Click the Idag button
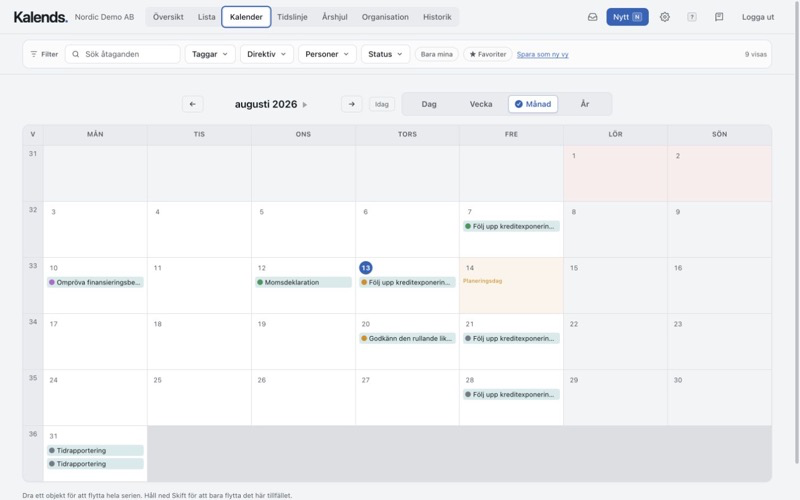This screenshot has height=500, width=800. pyautogui.click(x=382, y=104)
